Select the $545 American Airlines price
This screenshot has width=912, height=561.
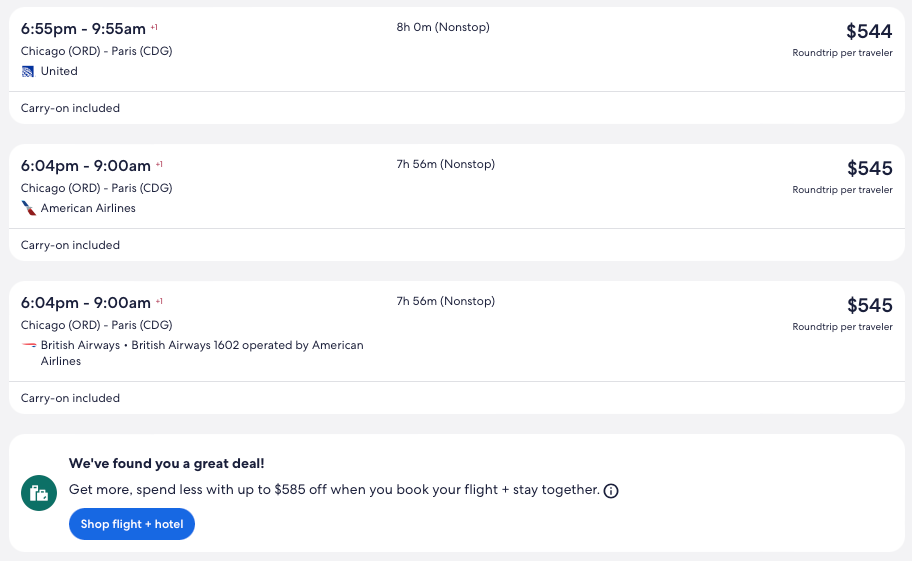(x=869, y=168)
